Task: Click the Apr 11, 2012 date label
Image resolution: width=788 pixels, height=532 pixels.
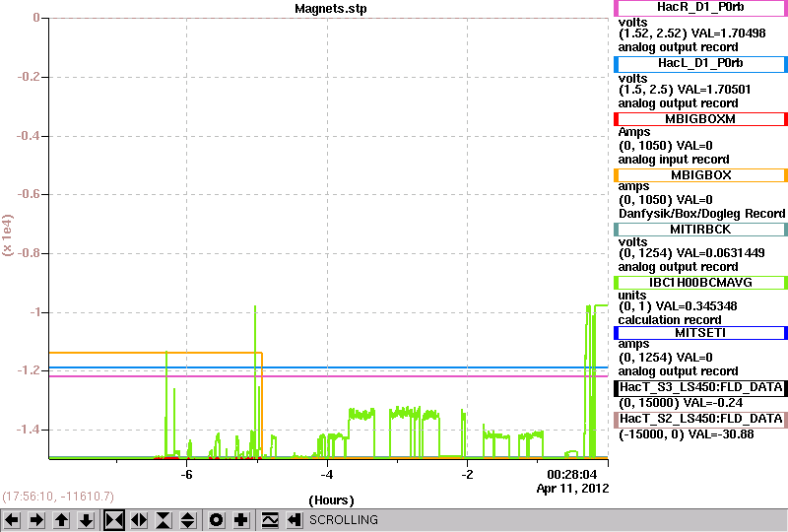Action: (572, 489)
